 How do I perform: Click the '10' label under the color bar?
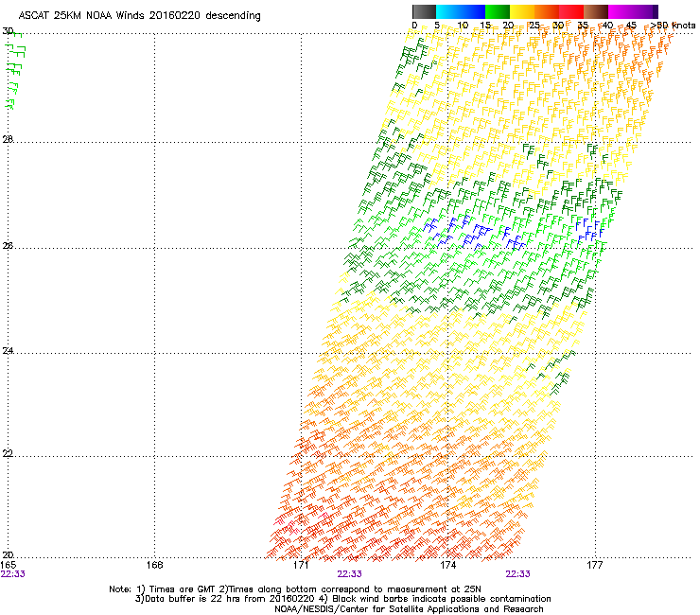point(463,26)
